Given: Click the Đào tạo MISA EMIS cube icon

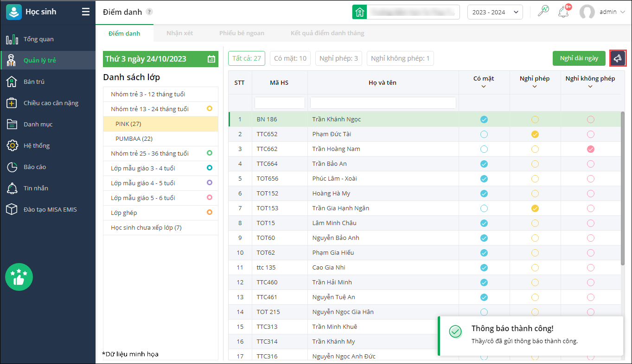Looking at the screenshot, I should coord(12,210).
